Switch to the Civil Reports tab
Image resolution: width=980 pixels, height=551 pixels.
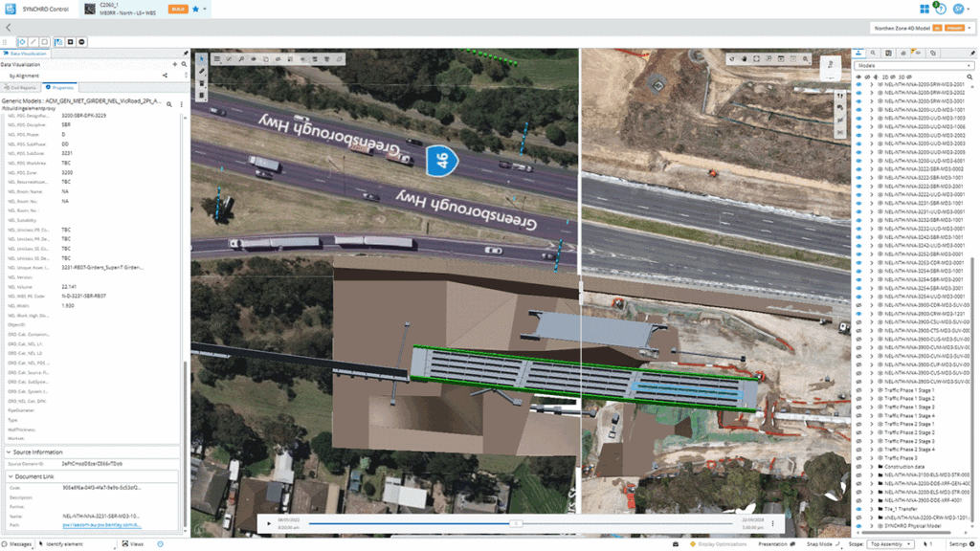(23, 87)
